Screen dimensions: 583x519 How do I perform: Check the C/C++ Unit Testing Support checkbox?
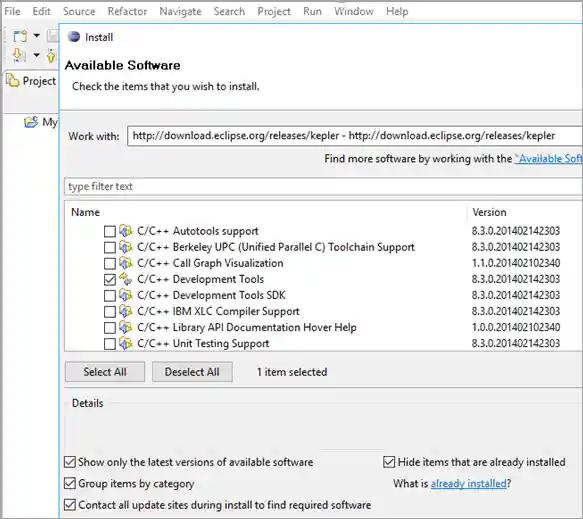click(110, 344)
